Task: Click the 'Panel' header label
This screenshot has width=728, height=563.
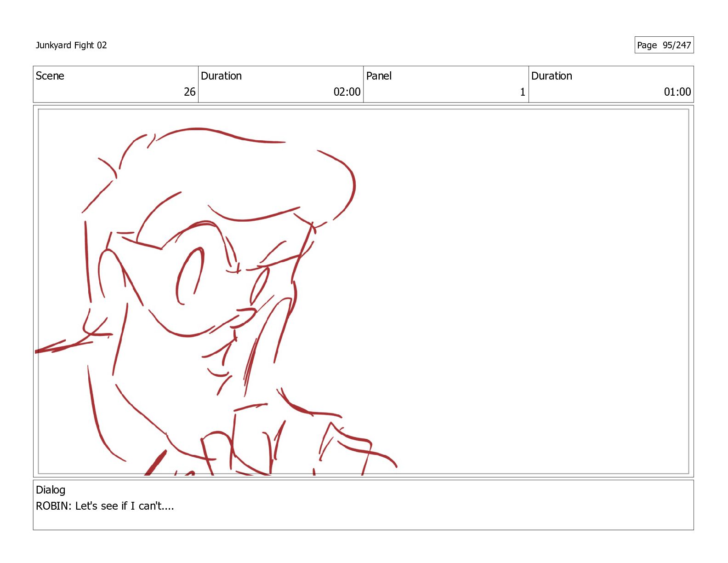Action: tap(379, 76)
